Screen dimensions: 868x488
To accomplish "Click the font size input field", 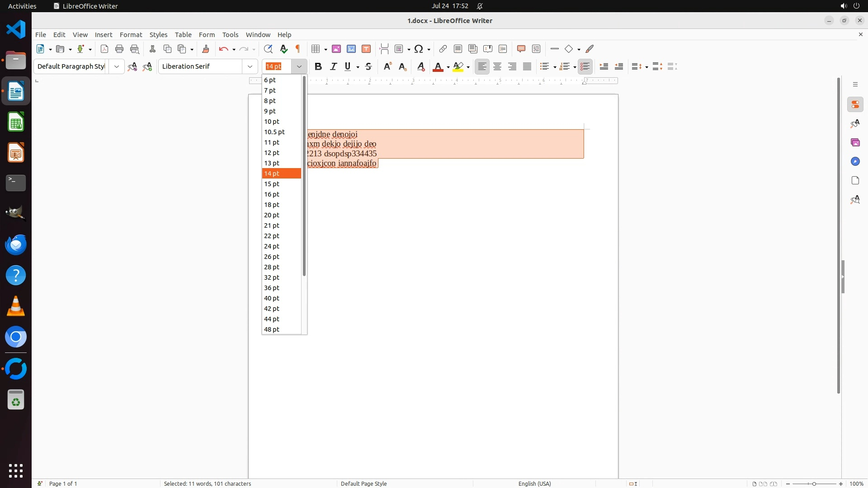I will click(278, 66).
